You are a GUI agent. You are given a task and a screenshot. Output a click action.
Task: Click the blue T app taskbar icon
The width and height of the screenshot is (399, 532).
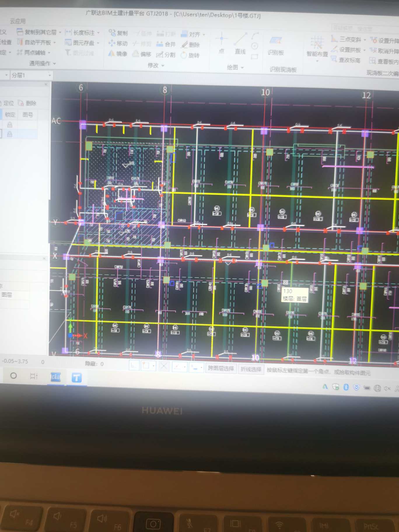pos(77,378)
